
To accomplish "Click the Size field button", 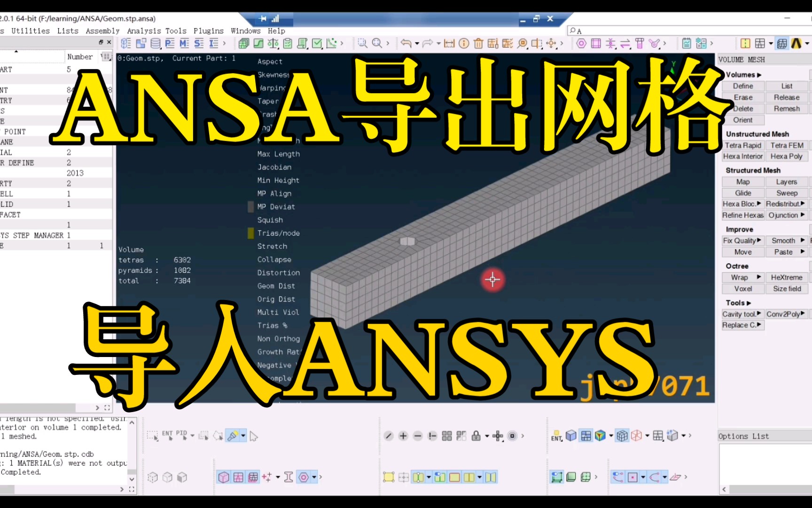I will 787,289.
